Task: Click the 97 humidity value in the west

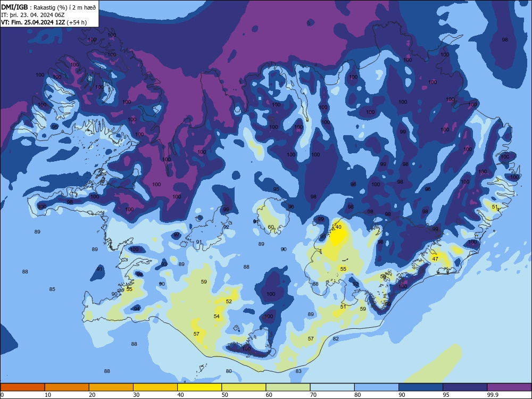Action: pos(177,235)
